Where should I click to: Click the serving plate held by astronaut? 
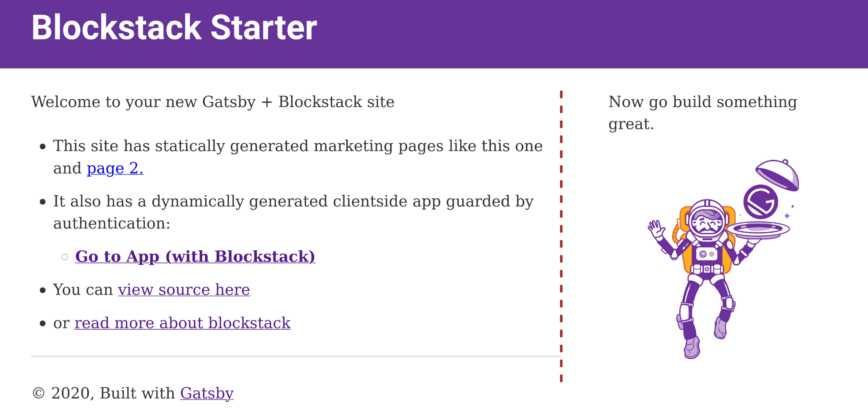tap(758, 230)
